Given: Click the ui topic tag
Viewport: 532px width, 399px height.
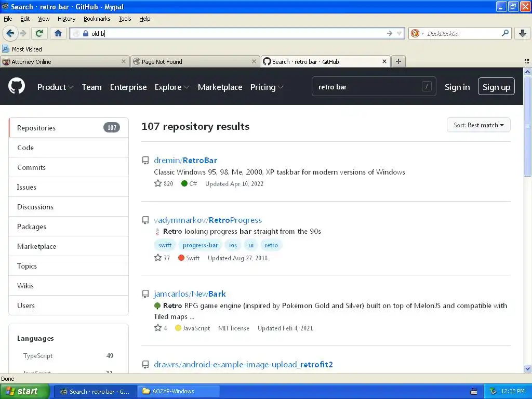Looking at the screenshot, I should pos(251,245).
